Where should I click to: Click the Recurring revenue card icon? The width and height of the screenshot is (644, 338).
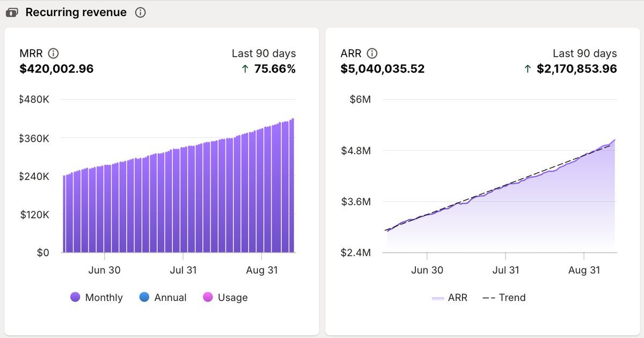(x=12, y=12)
